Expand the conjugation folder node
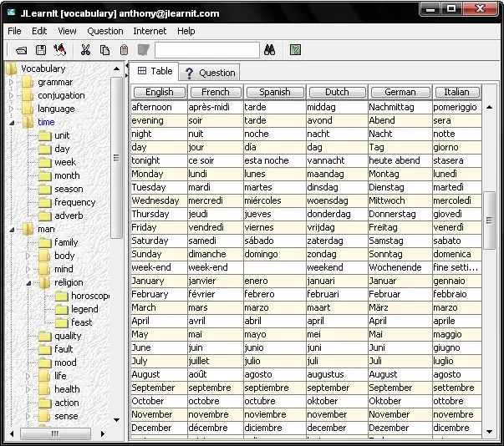Image resolution: width=504 pixels, height=446 pixels. (x=12, y=95)
